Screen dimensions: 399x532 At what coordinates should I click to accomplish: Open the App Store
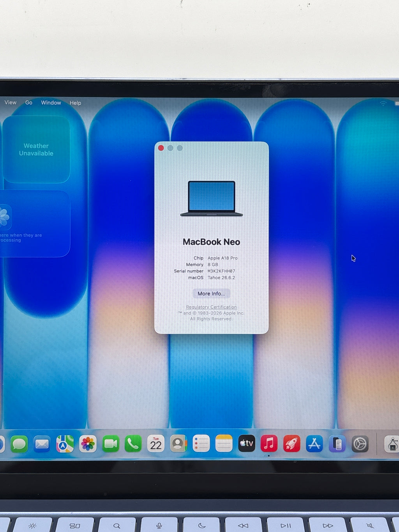(x=314, y=444)
